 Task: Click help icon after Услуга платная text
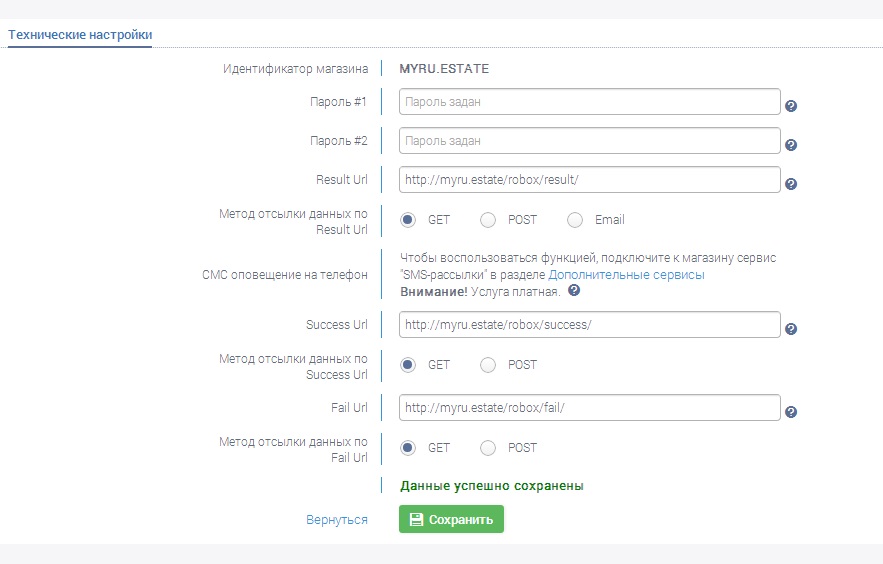point(574,290)
